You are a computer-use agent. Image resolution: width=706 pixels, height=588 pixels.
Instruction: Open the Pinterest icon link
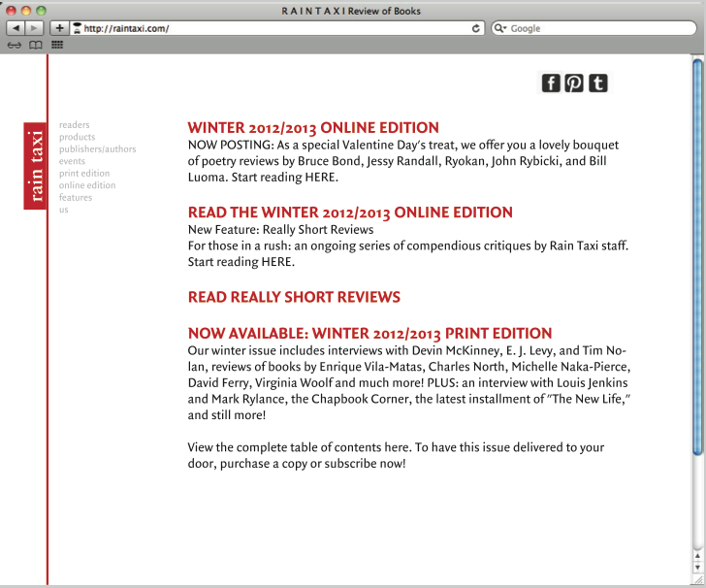(x=574, y=83)
